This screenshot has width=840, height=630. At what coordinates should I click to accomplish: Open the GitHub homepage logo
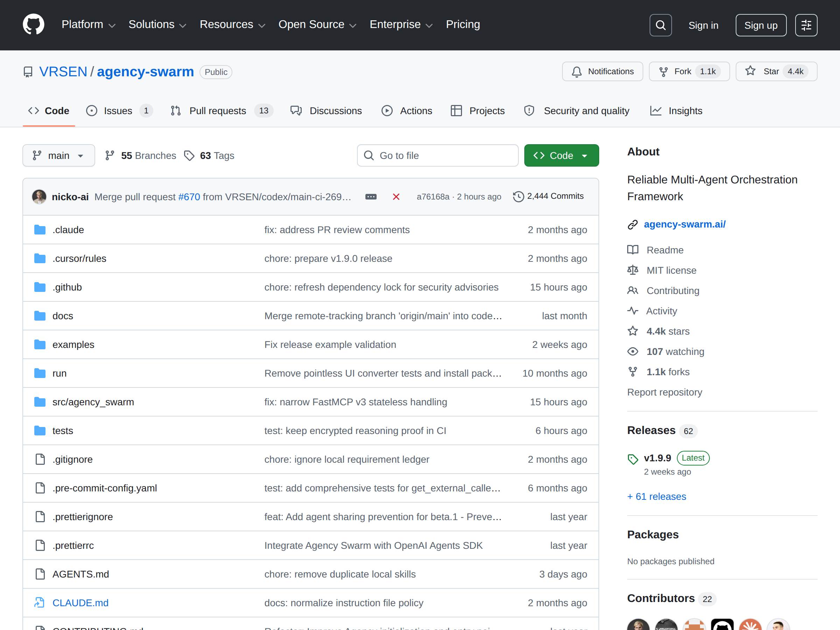pos(33,25)
